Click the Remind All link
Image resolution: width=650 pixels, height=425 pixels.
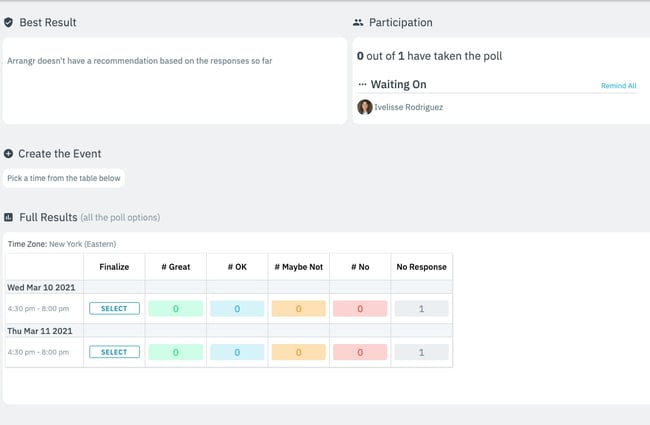coord(618,86)
